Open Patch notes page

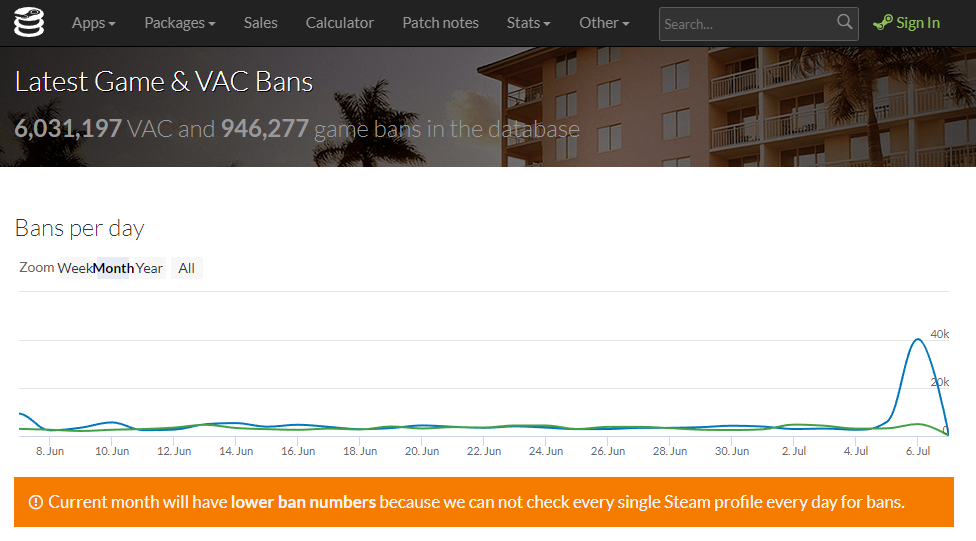441,23
